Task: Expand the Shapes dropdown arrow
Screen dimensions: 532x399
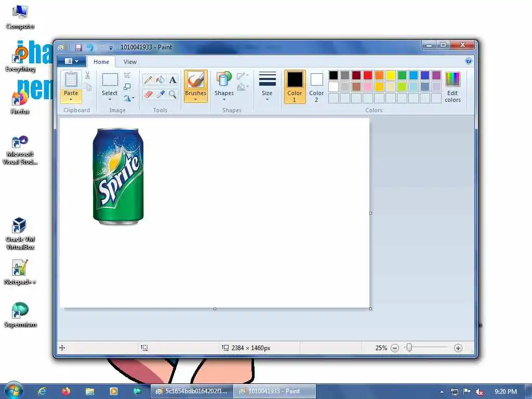Action: [224, 99]
